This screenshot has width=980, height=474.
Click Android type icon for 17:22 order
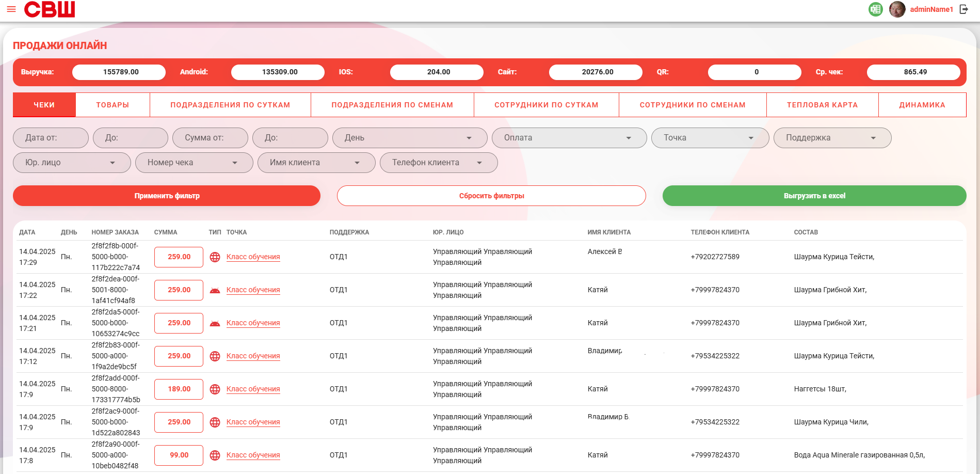tap(215, 290)
